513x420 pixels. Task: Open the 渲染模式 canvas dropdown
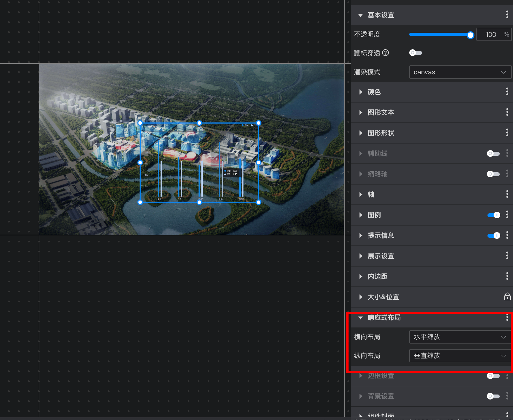pyautogui.click(x=460, y=72)
